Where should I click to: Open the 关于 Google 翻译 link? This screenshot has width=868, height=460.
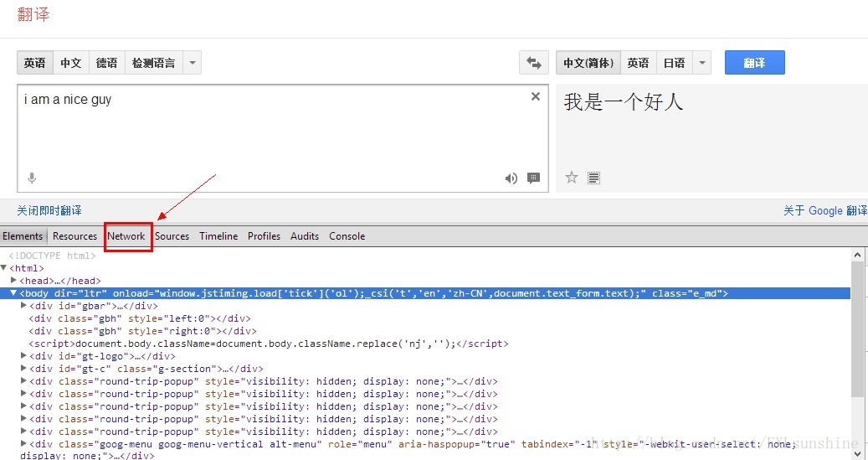pos(825,210)
